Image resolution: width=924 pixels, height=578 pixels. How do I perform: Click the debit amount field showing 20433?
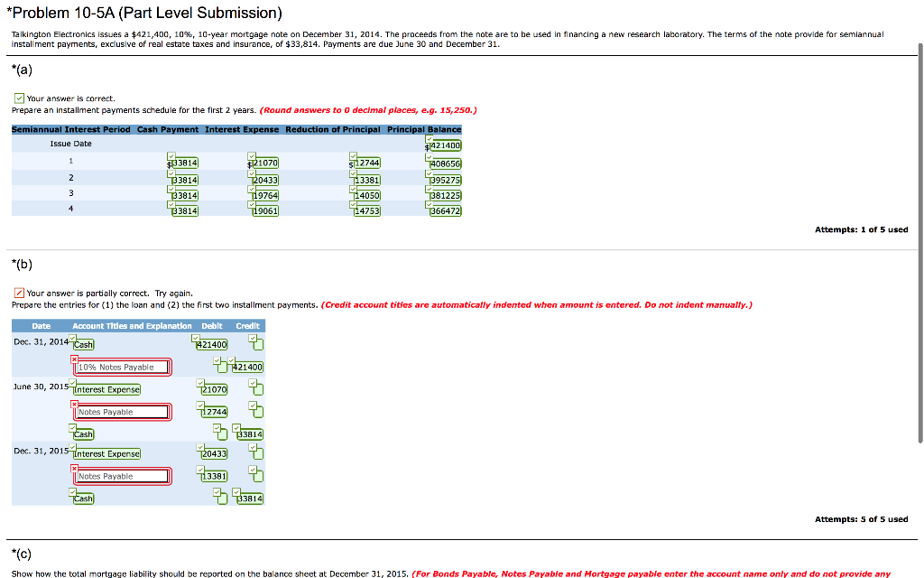[213, 453]
